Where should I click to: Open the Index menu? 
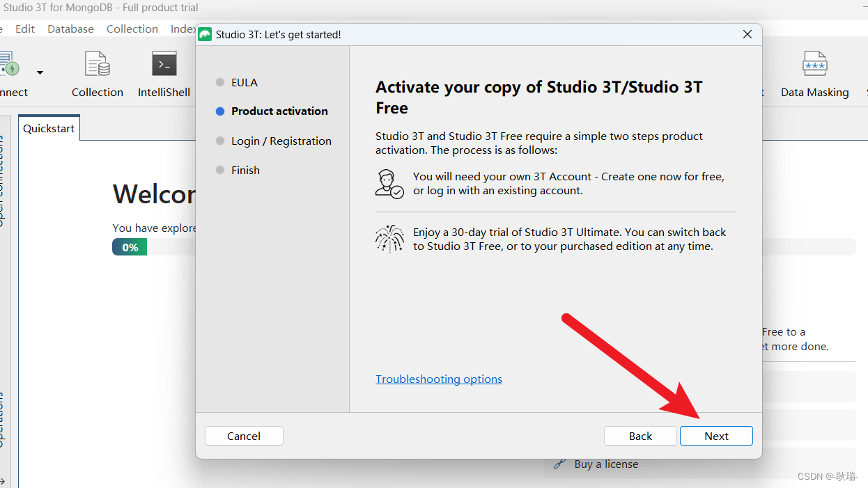(183, 29)
